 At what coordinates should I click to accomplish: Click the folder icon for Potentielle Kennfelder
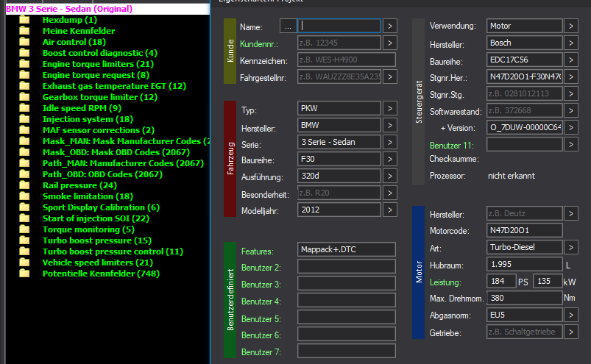24,274
